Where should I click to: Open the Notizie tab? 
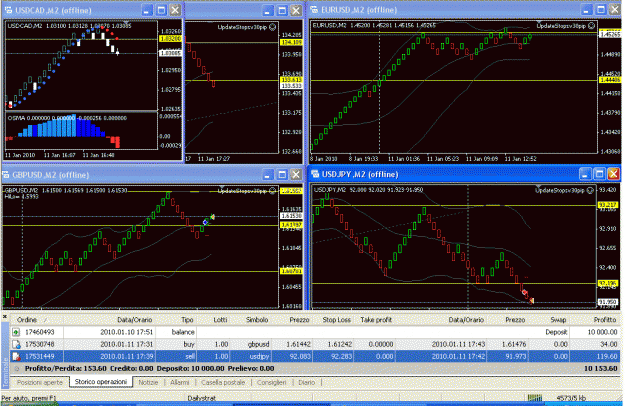point(148,382)
